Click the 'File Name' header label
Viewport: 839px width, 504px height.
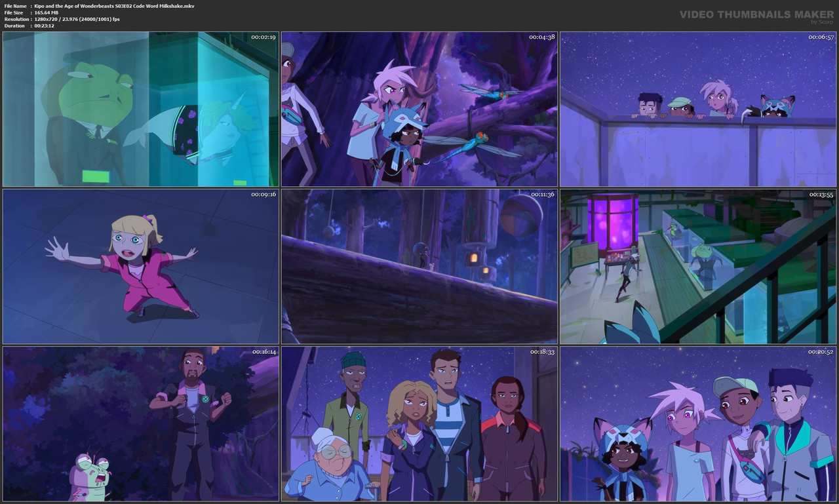point(14,6)
